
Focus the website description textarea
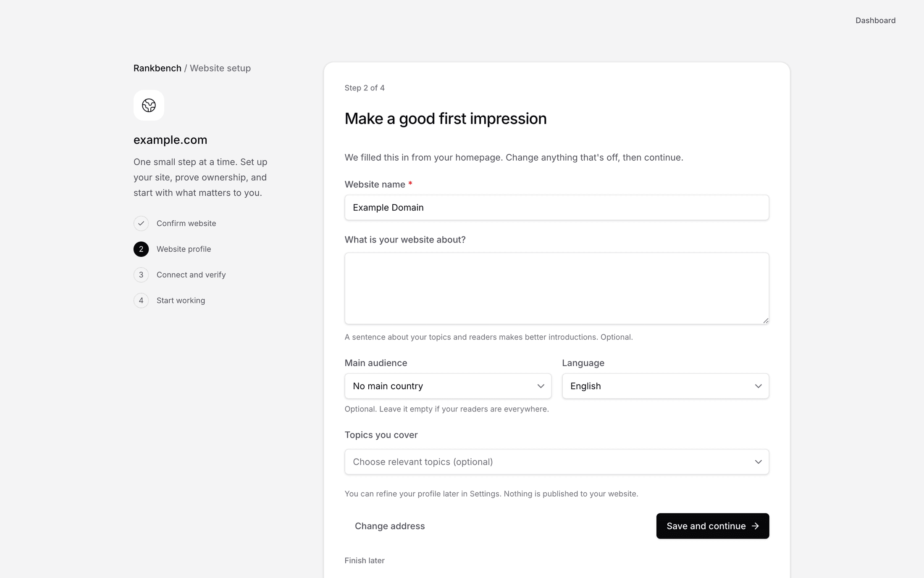[556, 288]
